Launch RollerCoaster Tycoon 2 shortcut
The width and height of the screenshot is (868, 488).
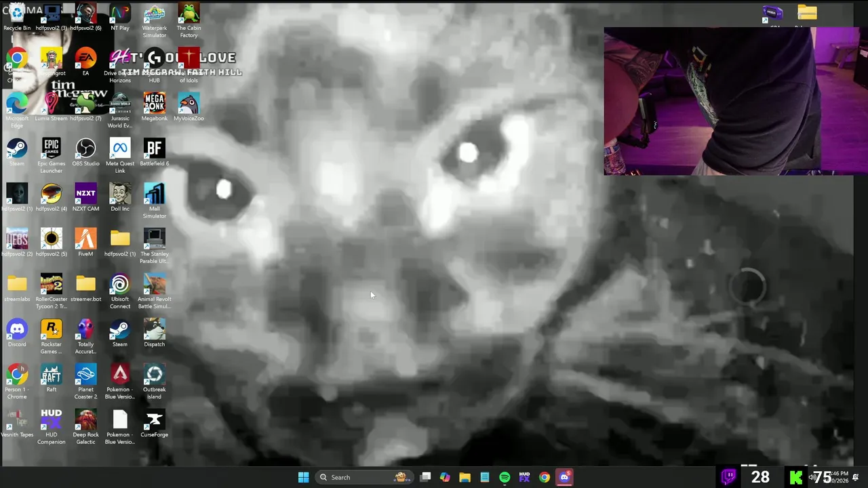52,292
